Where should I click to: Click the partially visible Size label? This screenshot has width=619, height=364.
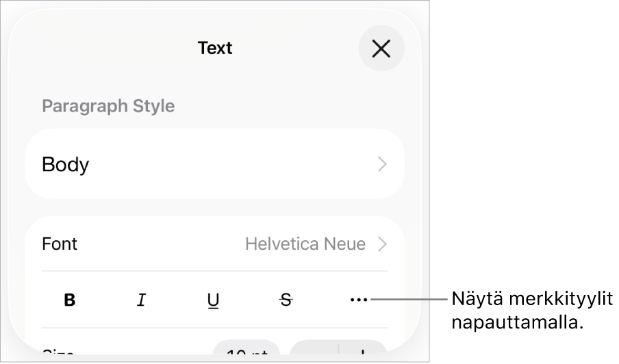point(58,353)
